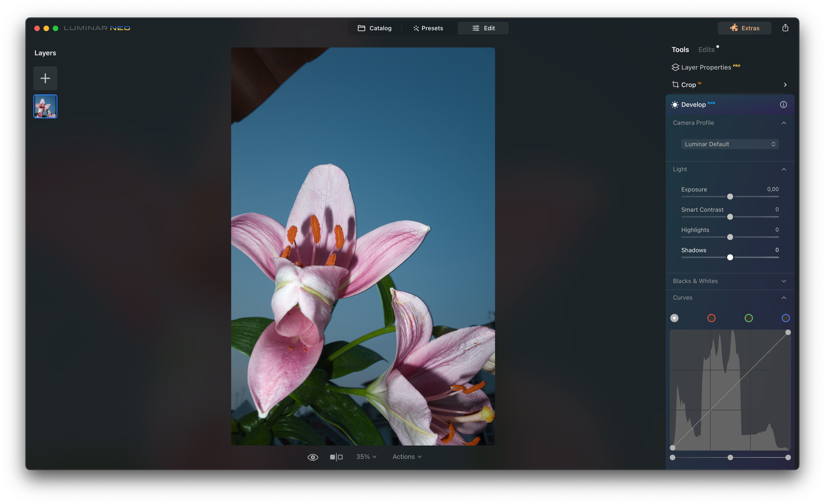Enable before/after comparison view
Screen dimensions: 825x504
[x=336, y=456]
